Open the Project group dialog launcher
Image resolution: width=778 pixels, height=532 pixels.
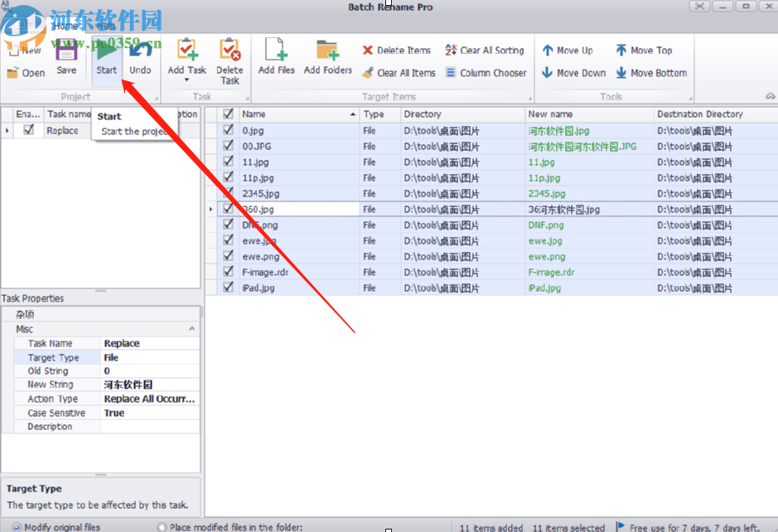pos(157,99)
